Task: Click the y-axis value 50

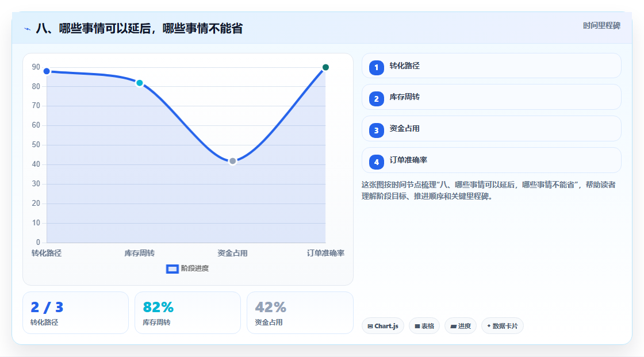Action: click(x=36, y=145)
